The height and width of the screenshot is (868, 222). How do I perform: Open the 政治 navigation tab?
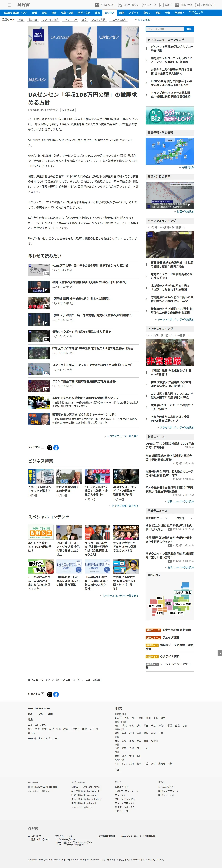[97, 13]
